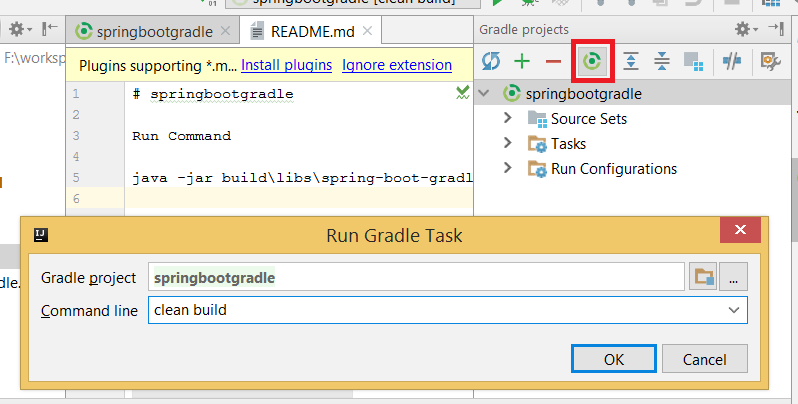Image resolution: width=798 pixels, height=404 pixels.
Task: Select springbootgradle project in Gradle tree
Action: click(573, 94)
